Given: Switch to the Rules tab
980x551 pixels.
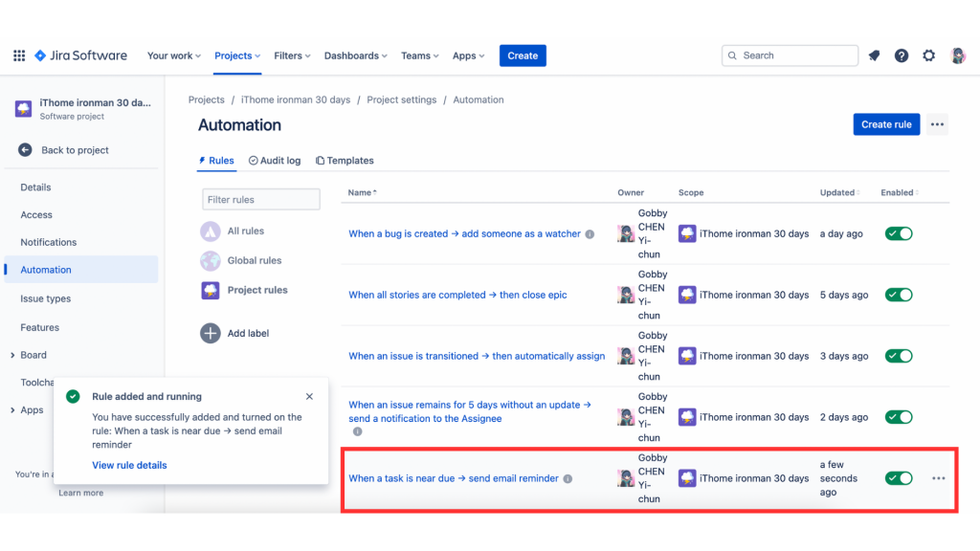Looking at the screenshot, I should click(216, 161).
